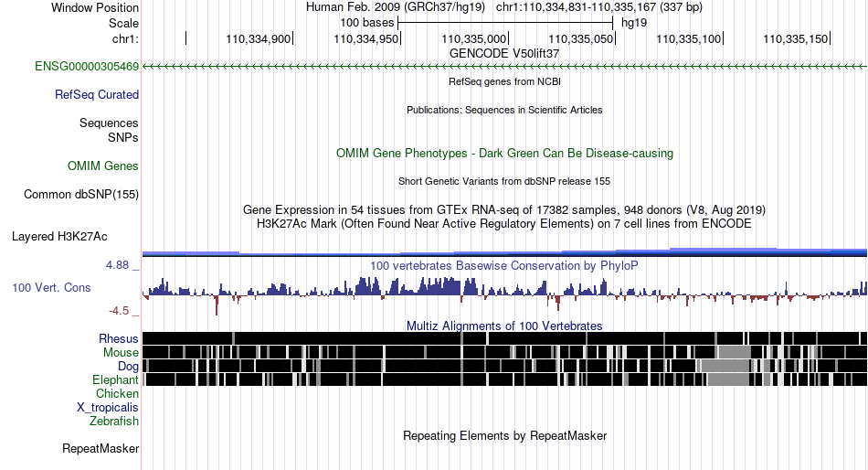This screenshot has width=868, height=470.
Task: Click the 110,335,150 ruler position
Action: click(x=796, y=38)
